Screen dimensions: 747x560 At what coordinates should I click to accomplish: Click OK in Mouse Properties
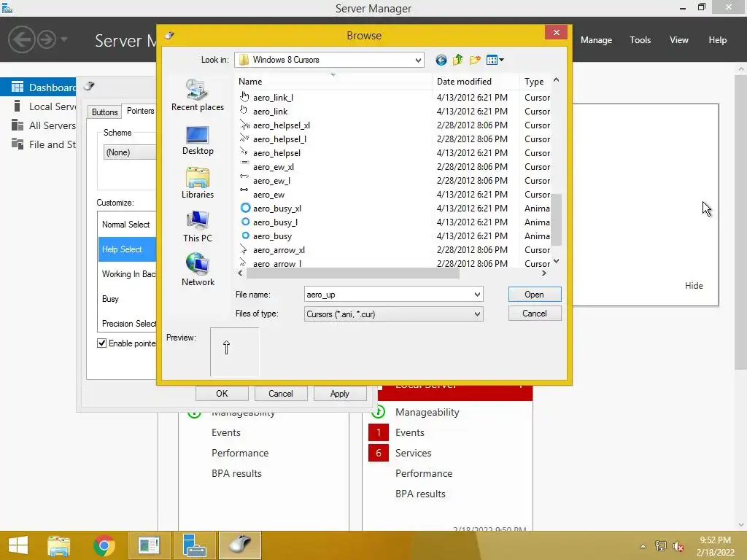pos(222,394)
